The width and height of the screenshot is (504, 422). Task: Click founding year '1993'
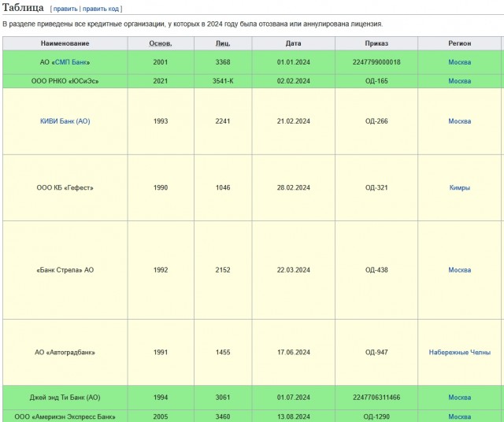point(161,121)
